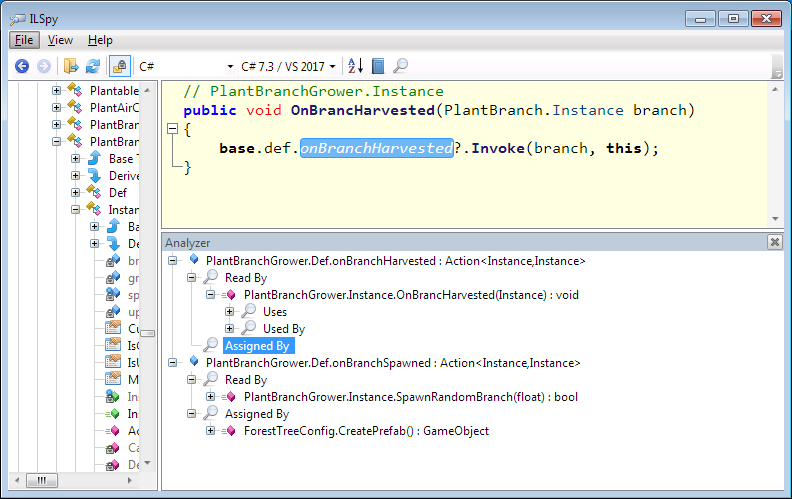Close the Analyzer panel
This screenshot has width=792, height=499.
(x=774, y=242)
